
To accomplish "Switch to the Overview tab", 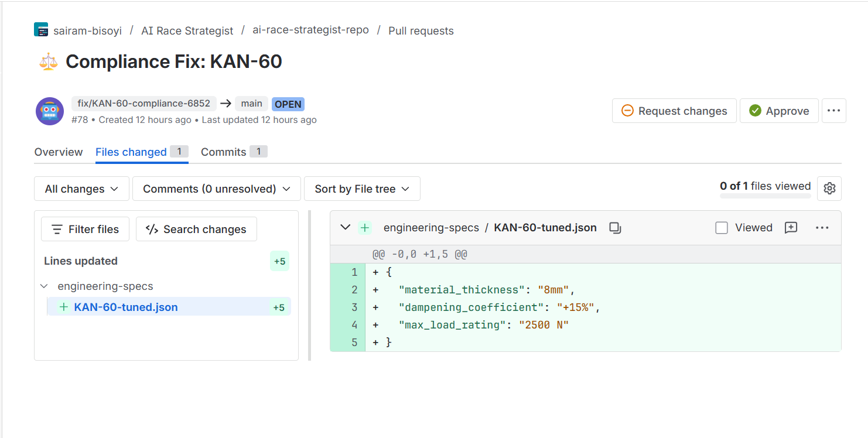I will 58,152.
